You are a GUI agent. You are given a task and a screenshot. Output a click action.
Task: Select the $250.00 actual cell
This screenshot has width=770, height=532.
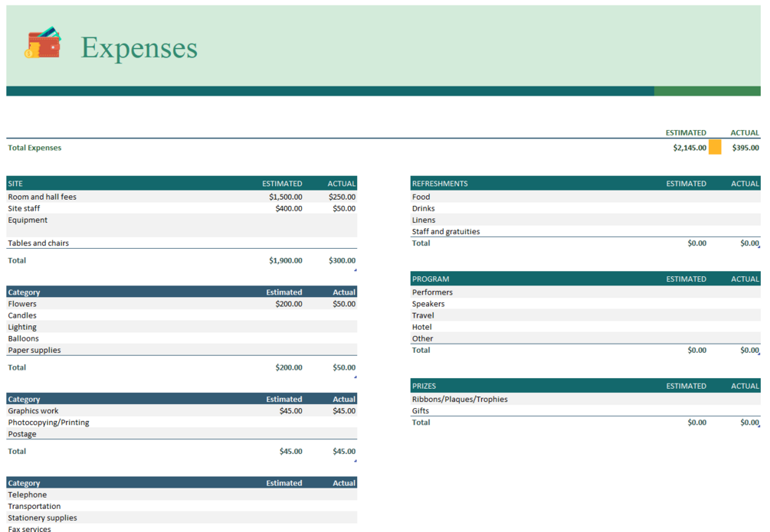[x=342, y=197]
